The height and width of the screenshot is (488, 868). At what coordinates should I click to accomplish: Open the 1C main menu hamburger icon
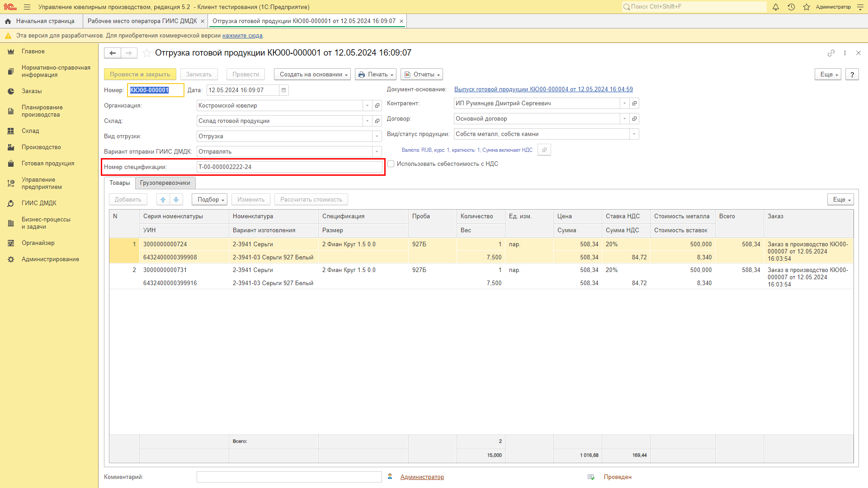27,7
